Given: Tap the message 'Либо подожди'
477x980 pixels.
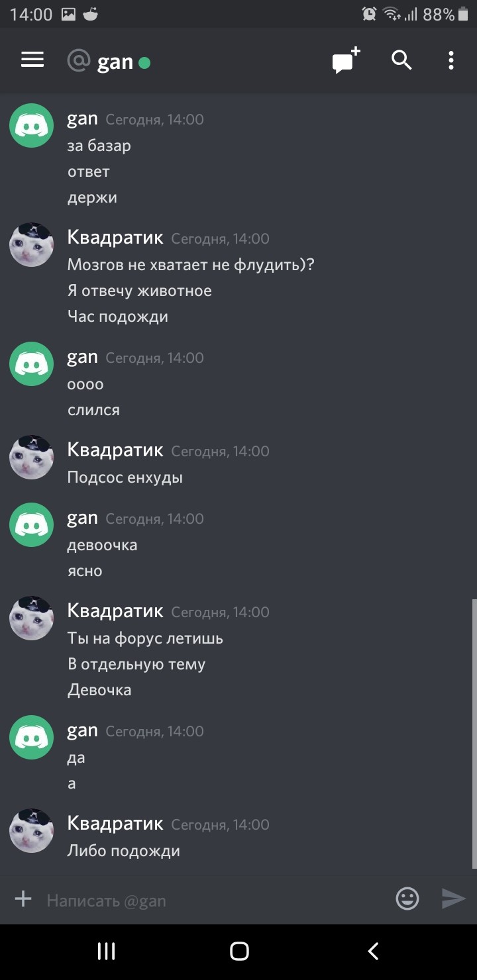Looking at the screenshot, I should point(124,851).
